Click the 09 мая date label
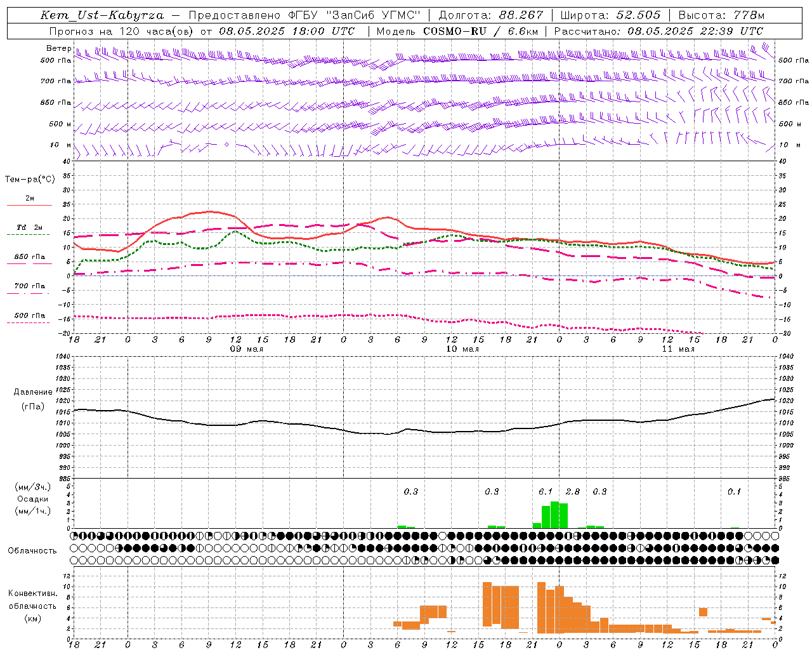Image resolution: width=812 pixels, height=650 pixels. pyautogui.click(x=247, y=349)
